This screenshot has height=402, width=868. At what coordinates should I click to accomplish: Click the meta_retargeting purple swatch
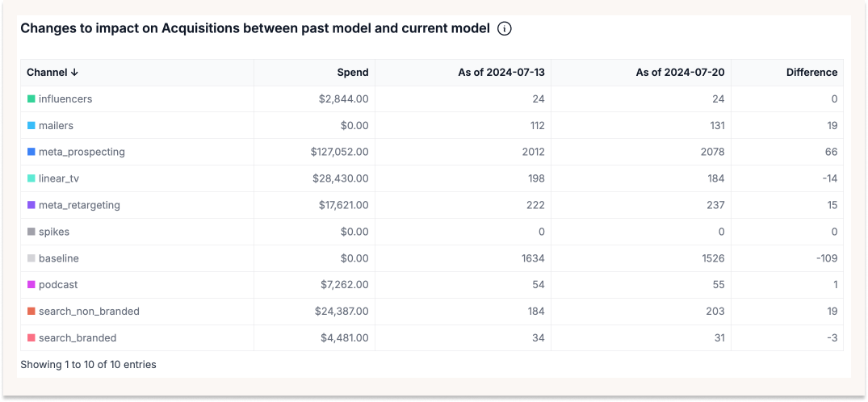pyautogui.click(x=31, y=205)
